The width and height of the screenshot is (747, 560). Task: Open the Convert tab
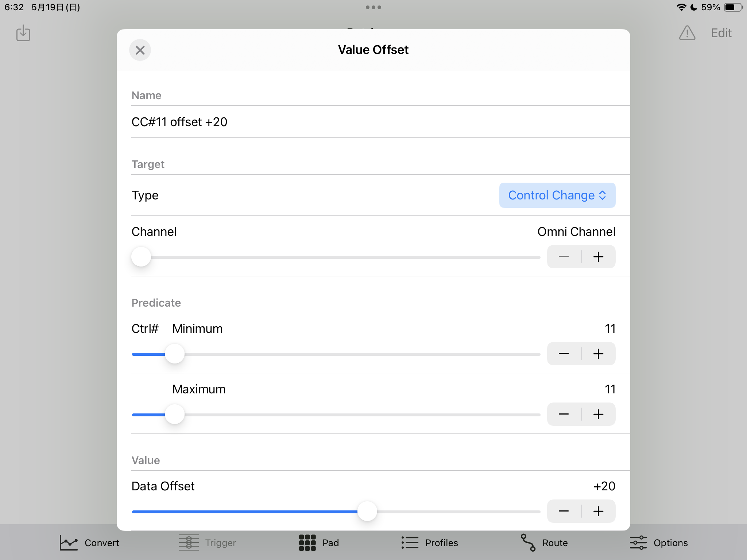click(90, 543)
